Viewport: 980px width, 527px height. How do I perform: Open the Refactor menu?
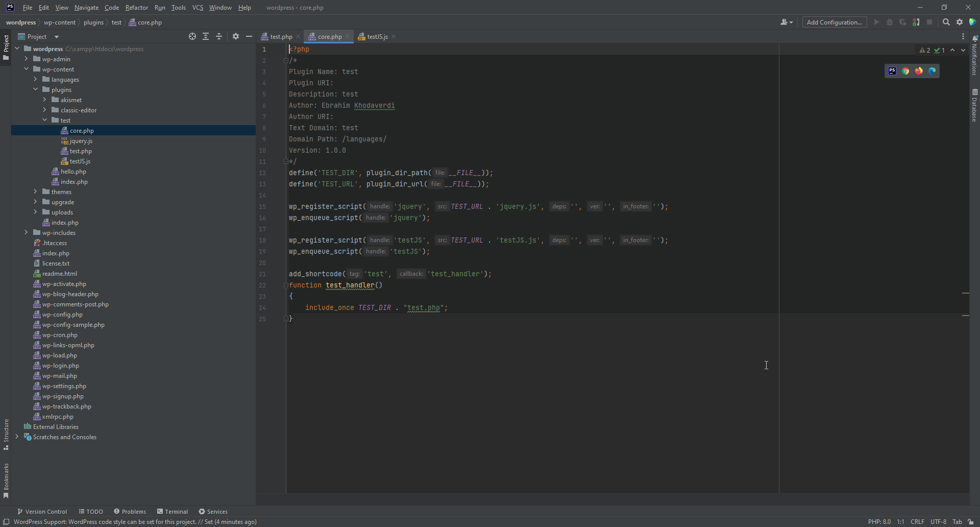coord(137,8)
